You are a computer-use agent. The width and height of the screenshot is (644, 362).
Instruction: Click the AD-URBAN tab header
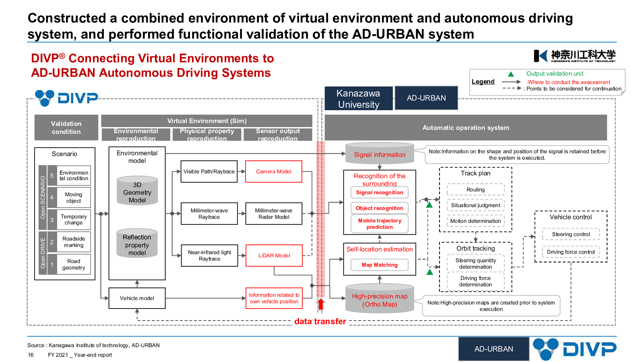426,98
